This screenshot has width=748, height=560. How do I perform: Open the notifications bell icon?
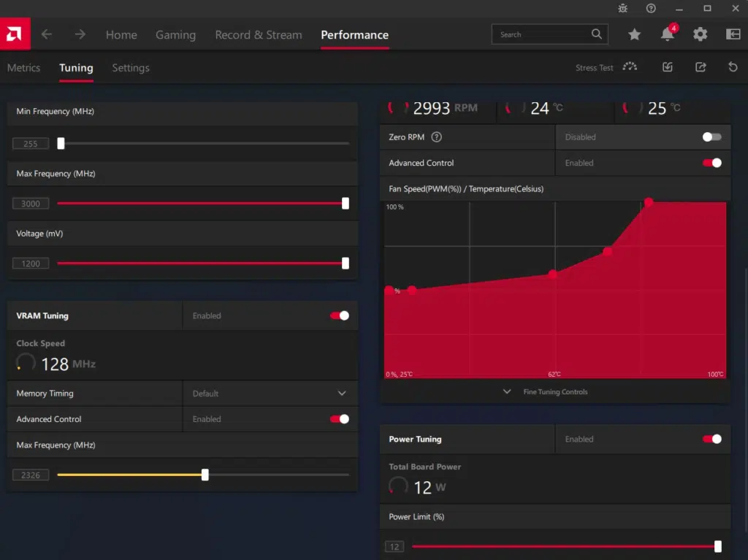click(x=667, y=34)
